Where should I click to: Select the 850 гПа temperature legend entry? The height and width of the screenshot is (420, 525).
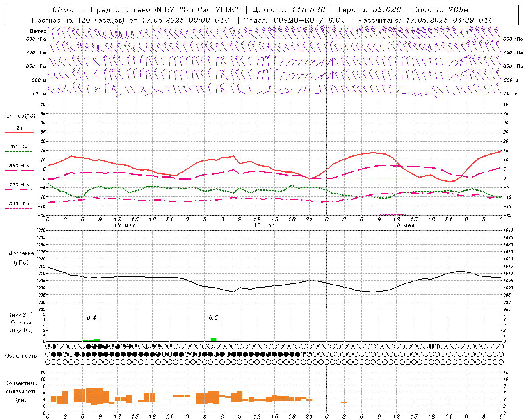click(x=19, y=166)
